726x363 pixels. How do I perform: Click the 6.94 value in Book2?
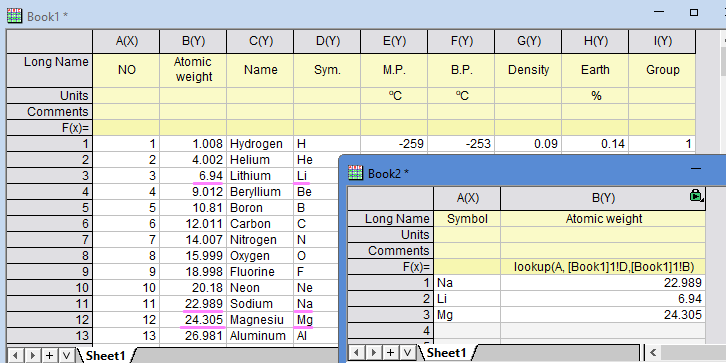603,299
